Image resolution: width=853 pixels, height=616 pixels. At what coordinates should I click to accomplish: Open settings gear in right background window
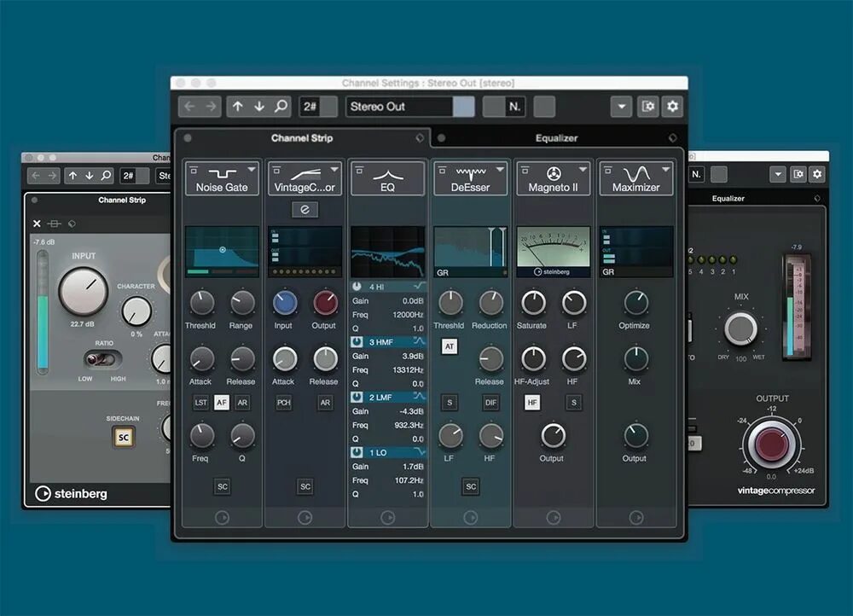point(816,174)
